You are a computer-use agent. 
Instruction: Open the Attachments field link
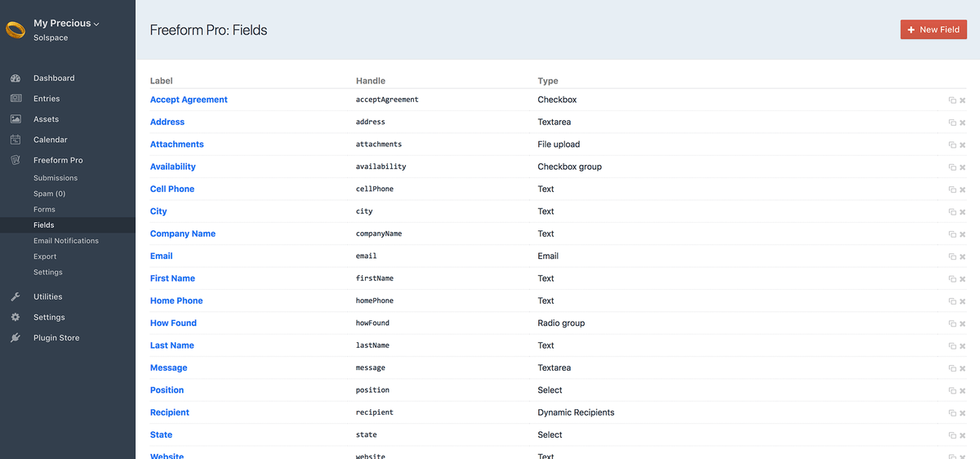pos(177,145)
